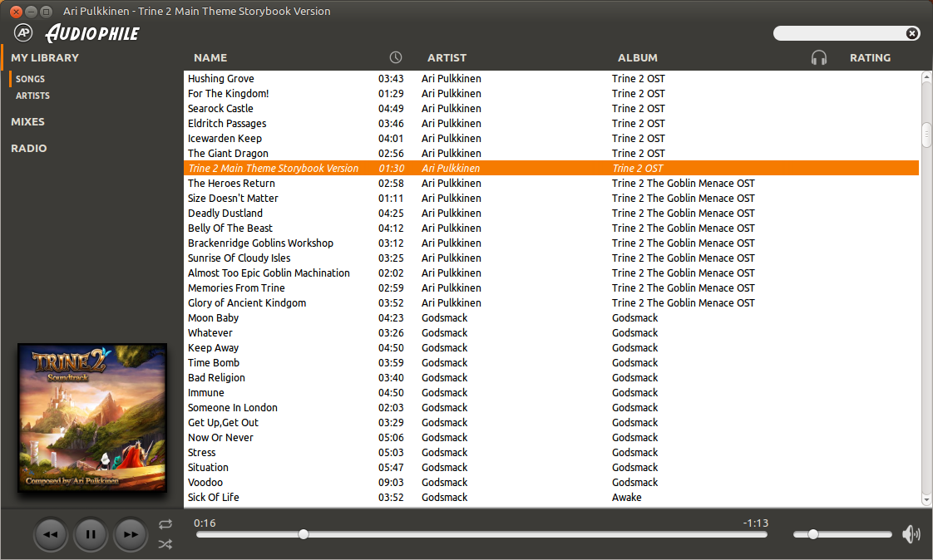Screen dimensions: 933x560
Task: Open the Mixes section
Action: [27, 122]
